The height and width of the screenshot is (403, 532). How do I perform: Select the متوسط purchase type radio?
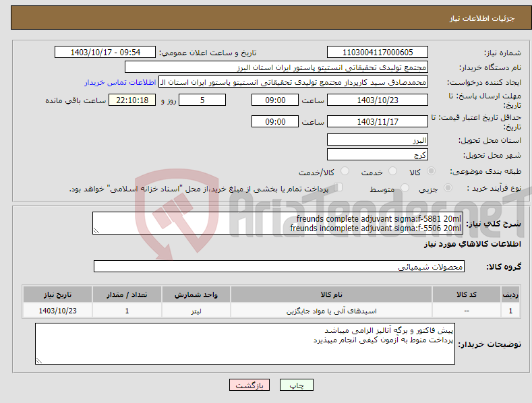(x=405, y=187)
